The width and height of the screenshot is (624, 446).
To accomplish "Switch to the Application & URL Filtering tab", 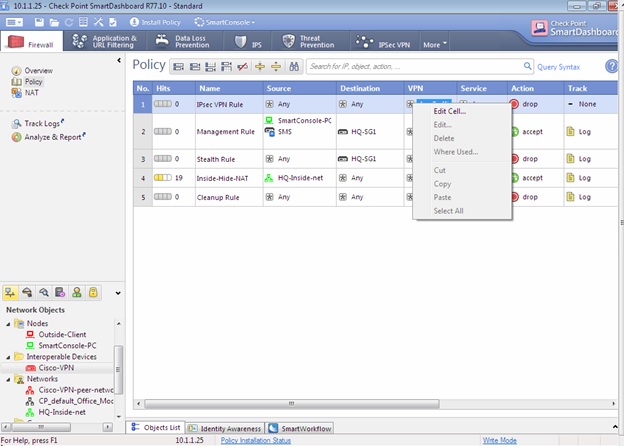I will pyautogui.click(x=105, y=41).
